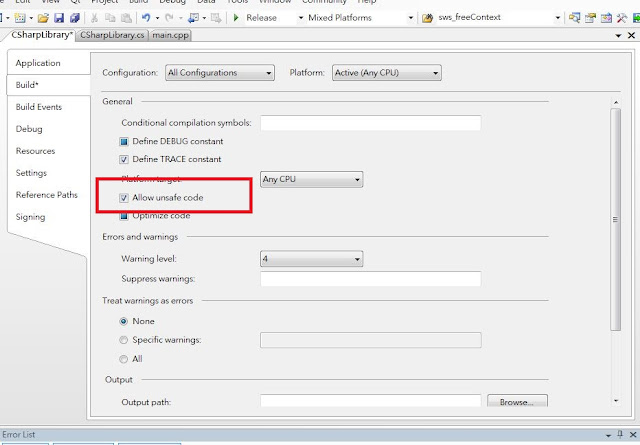Click the Navigate Forward icon
Screen dimensions: 640x445
(216, 18)
